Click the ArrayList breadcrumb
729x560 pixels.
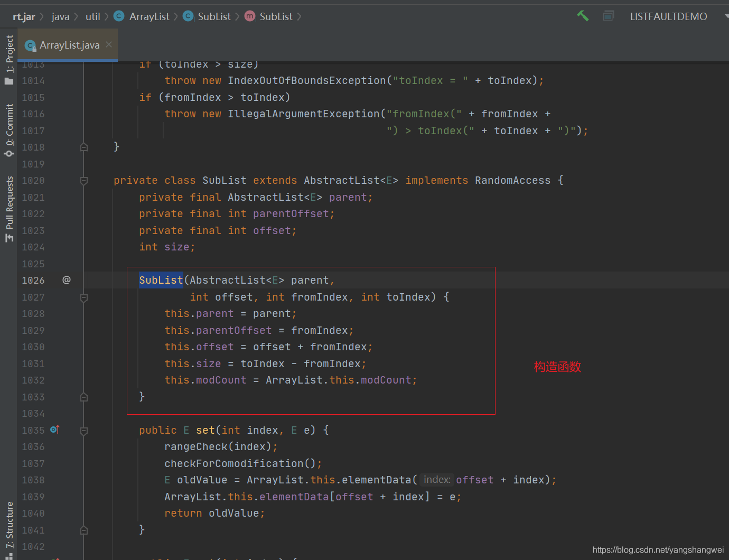pyautogui.click(x=142, y=16)
